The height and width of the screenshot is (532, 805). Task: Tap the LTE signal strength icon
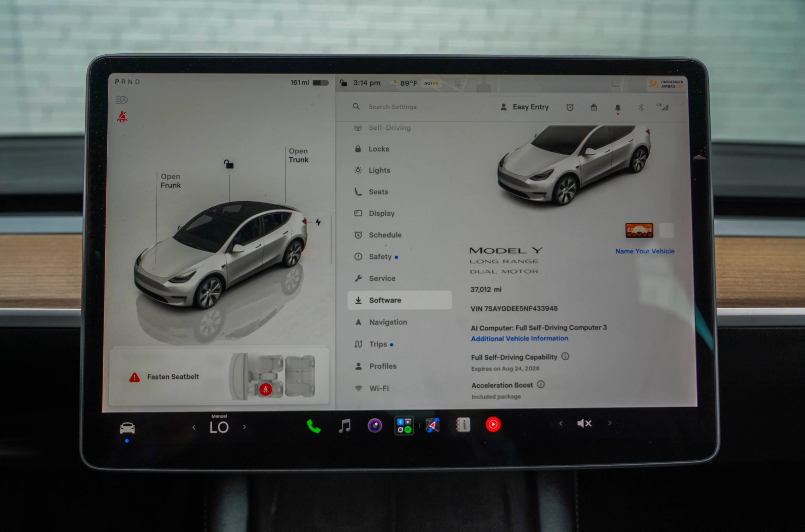(x=662, y=107)
